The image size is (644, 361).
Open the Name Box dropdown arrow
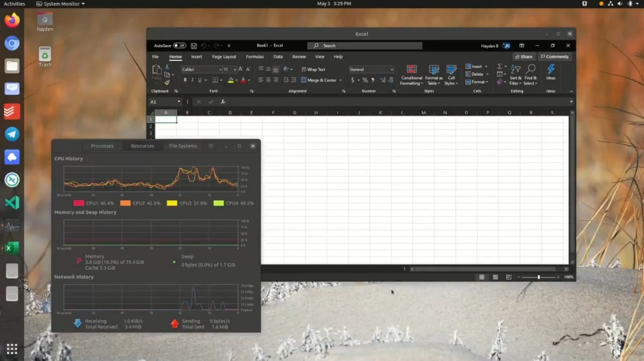click(x=179, y=101)
